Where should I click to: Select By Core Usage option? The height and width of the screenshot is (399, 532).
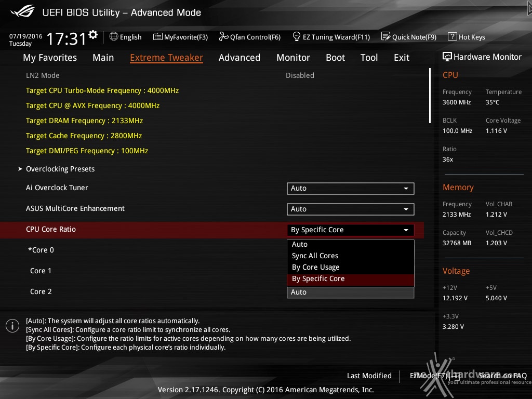pos(351,268)
